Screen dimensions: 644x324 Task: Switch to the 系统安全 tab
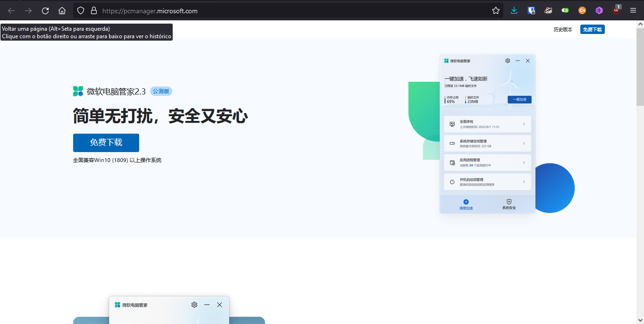coord(509,205)
